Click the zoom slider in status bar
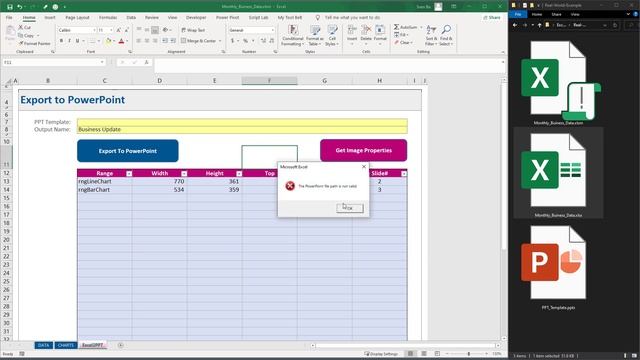Screen dimensions: 640x360 tap(468, 353)
